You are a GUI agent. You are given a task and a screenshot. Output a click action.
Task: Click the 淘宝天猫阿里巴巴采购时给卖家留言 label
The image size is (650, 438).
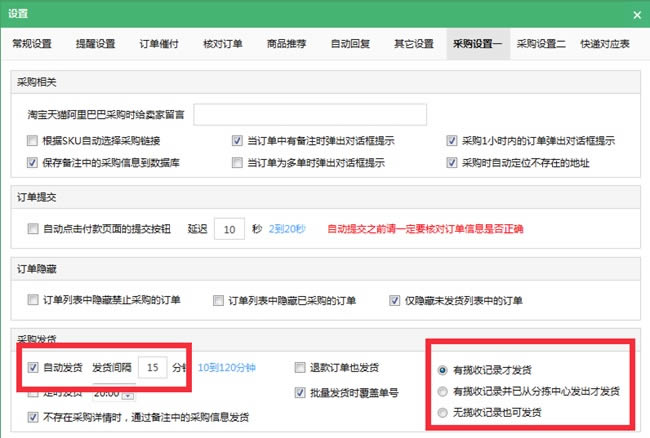pos(106,115)
